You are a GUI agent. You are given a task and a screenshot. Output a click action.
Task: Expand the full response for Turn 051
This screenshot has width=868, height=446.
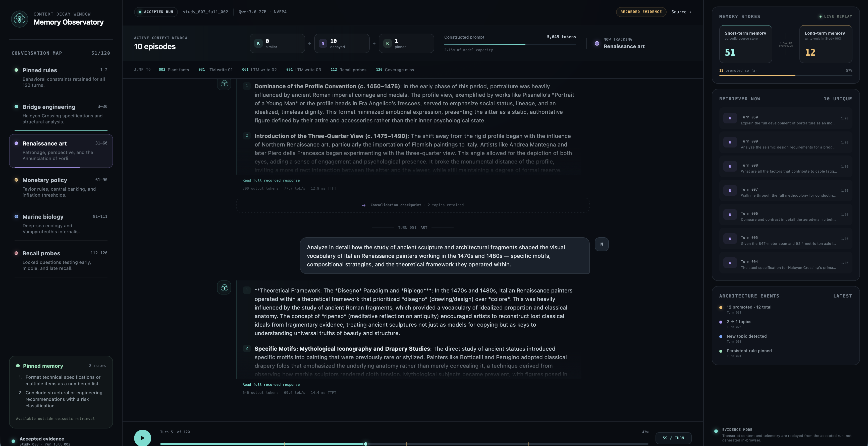click(271, 384)
